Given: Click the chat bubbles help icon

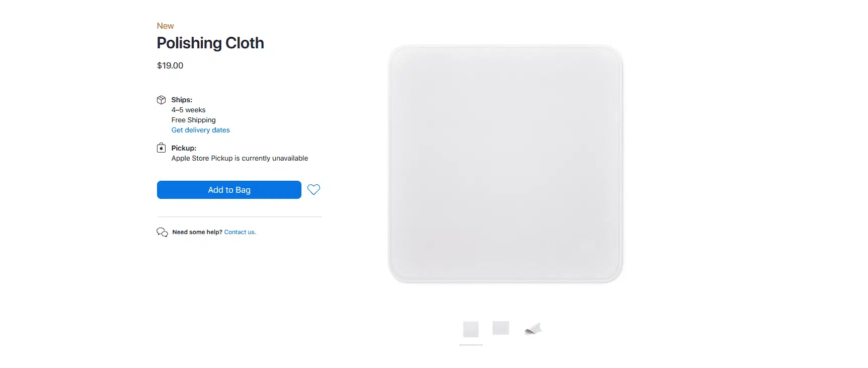Looking at the screenshot, I should (x=162, y=232).
